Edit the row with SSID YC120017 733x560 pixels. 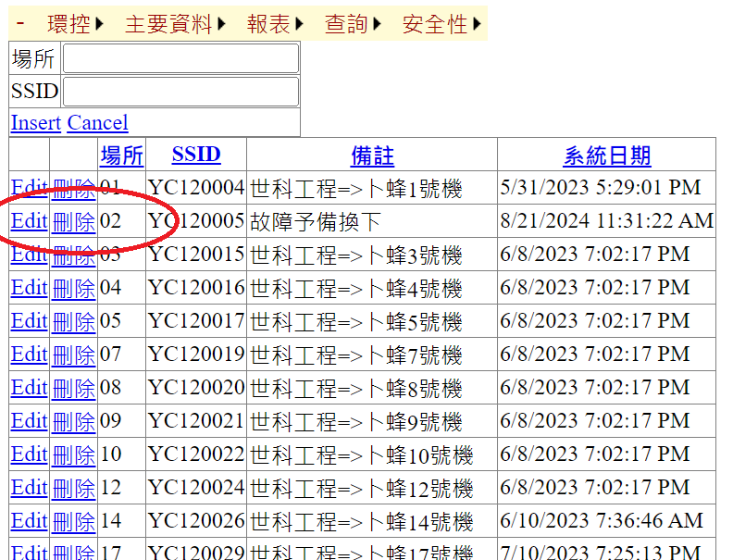click(29, 321)
